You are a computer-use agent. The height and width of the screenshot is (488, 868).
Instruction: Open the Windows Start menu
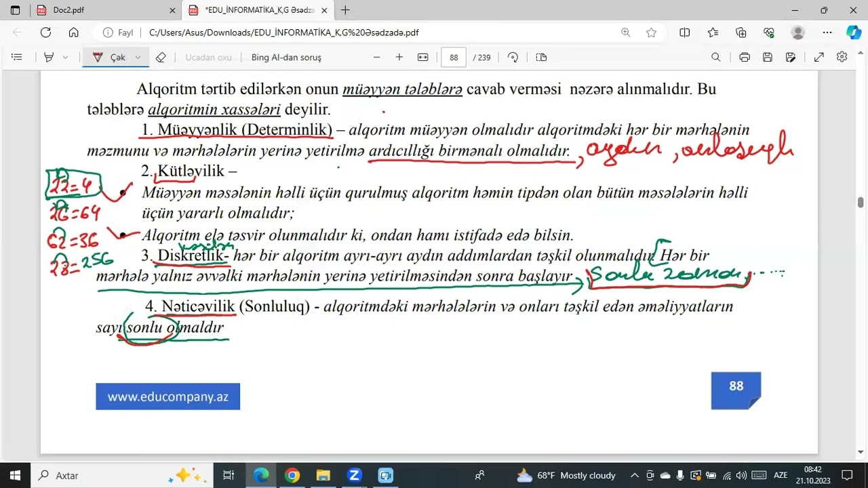pos(15,476)
